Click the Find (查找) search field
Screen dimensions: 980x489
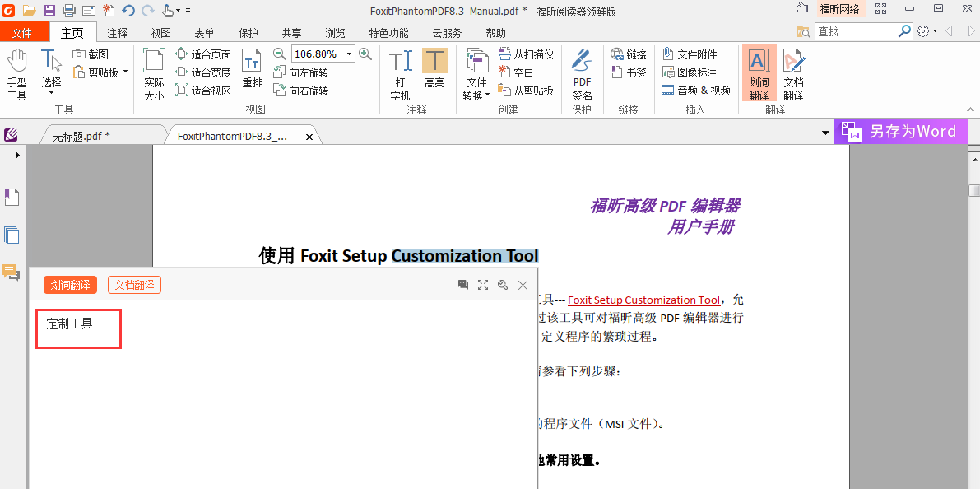(x=857, y=30)
